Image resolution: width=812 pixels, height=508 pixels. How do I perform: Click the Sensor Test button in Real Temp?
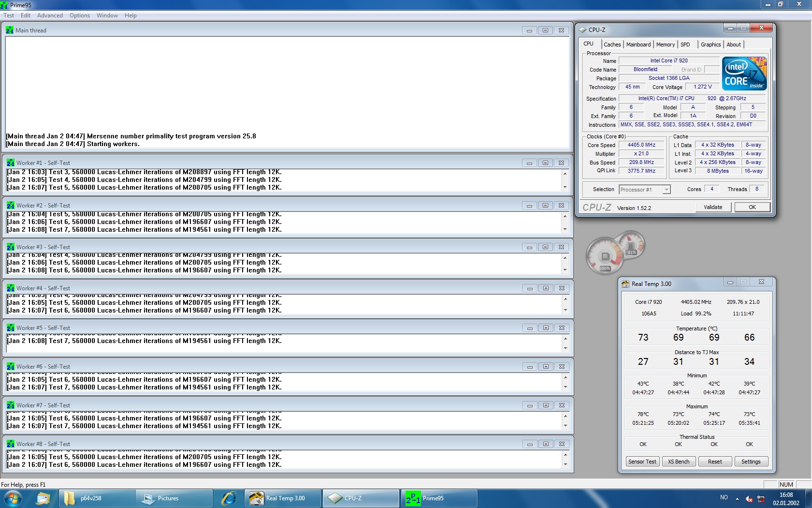click(642, 462)
